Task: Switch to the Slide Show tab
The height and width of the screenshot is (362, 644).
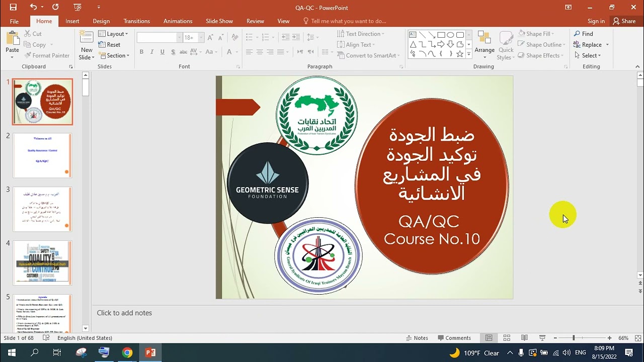Action: (x=219, y=21)
